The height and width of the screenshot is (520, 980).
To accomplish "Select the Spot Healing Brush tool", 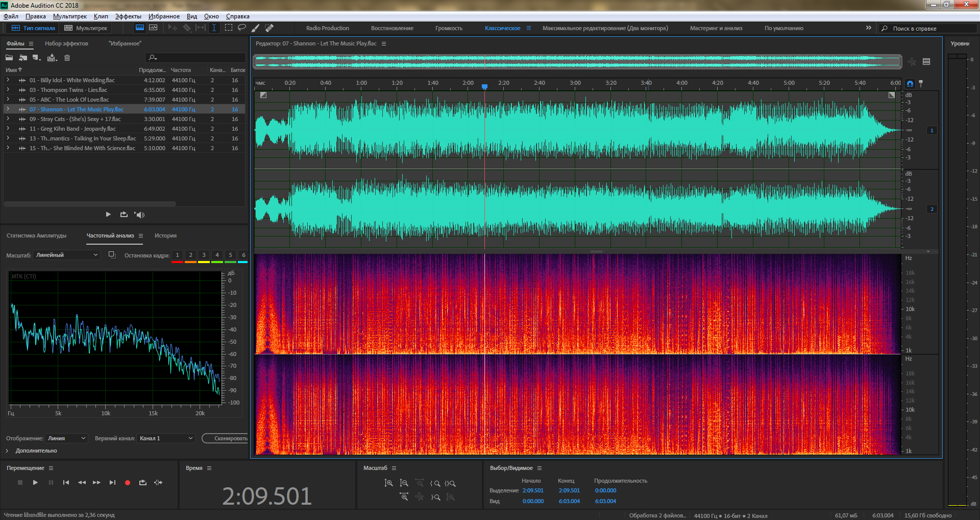I will (x=269, y=28).
